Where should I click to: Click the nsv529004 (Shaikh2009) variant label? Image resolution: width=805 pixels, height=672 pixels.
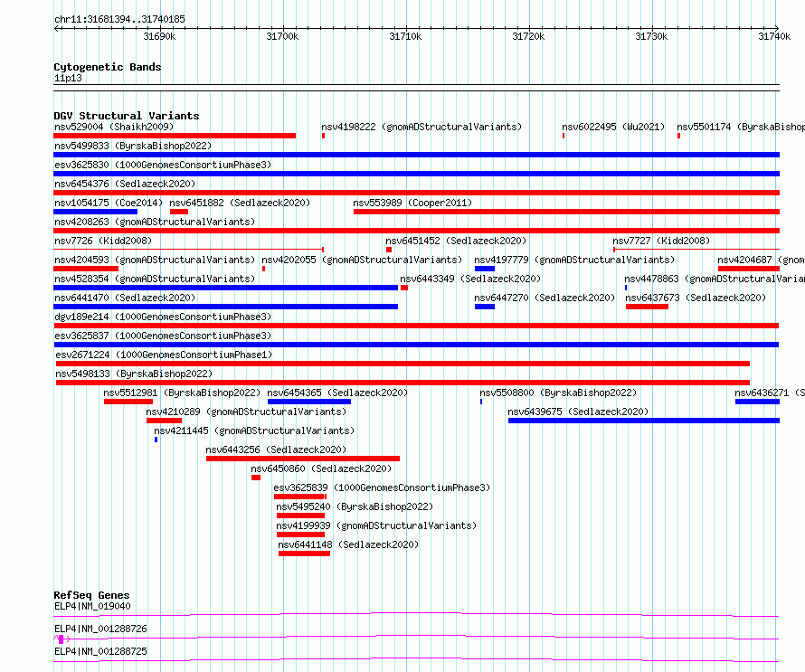tap(114, 127)
